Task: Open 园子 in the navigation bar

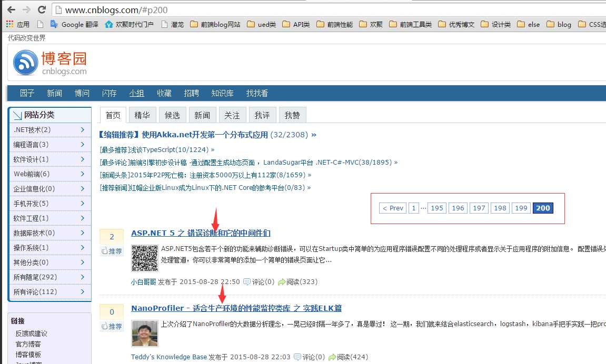Action: (x=27, y=93)
